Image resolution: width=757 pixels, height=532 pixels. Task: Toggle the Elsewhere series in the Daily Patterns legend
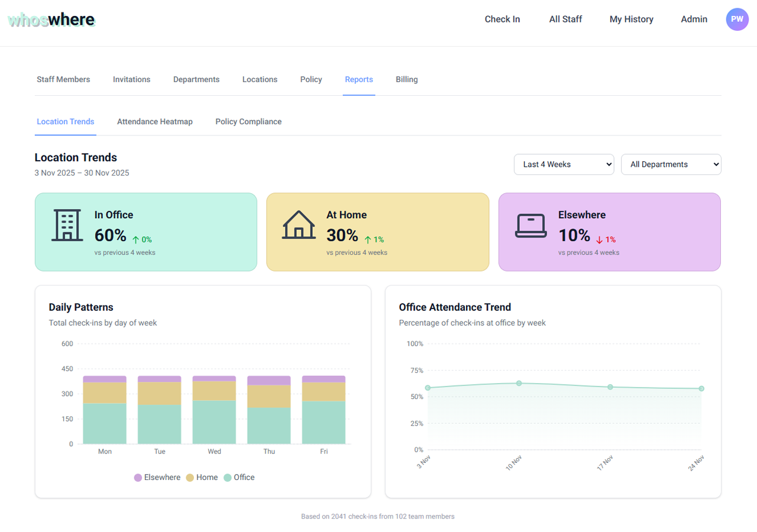[157, 477]
